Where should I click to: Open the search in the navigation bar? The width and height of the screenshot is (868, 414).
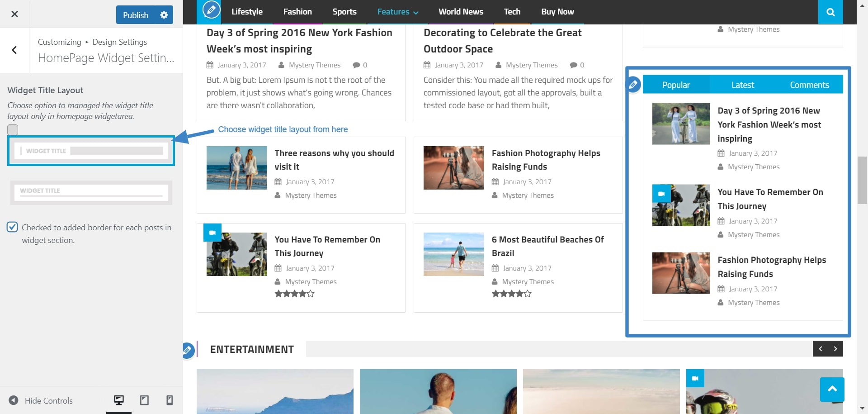pyautogui.click(x=830, y=12)
